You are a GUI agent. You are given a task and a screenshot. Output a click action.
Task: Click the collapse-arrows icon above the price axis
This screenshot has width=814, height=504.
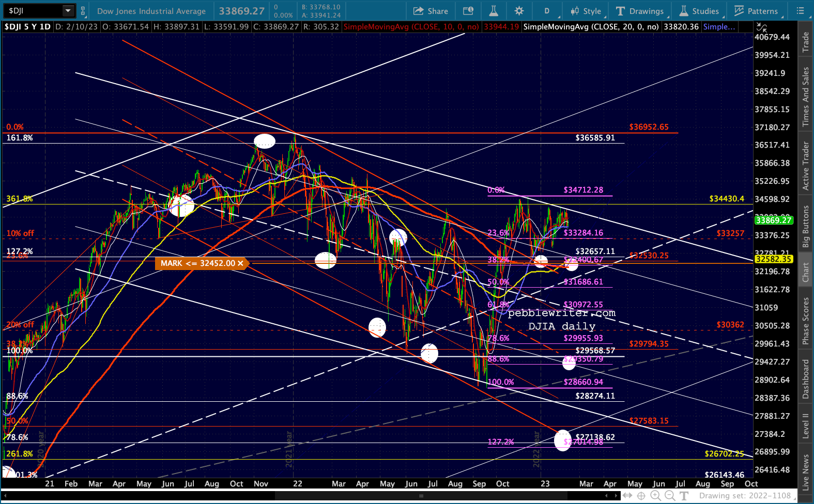761,27
